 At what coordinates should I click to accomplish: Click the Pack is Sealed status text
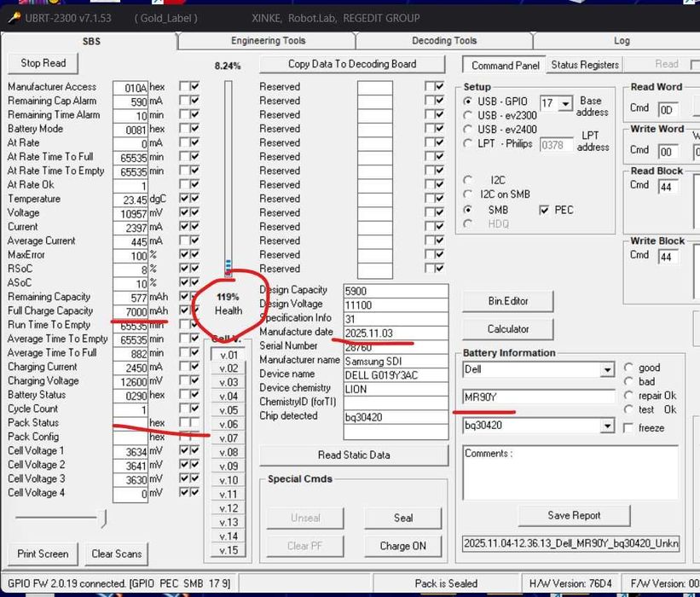[446, 583]
